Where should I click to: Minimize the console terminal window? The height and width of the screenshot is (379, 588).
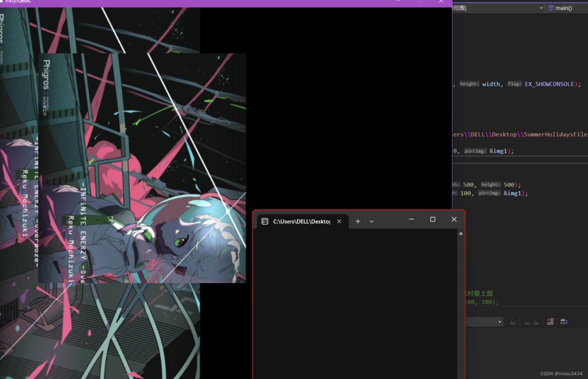pyautogui.click(x=411, y=219)
